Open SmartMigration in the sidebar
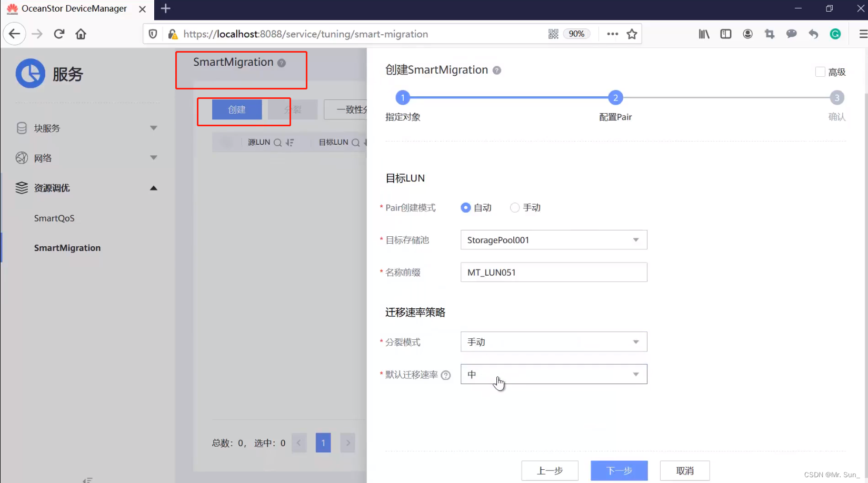This screenshot has height=483, width=868. [x=67, y=248]
